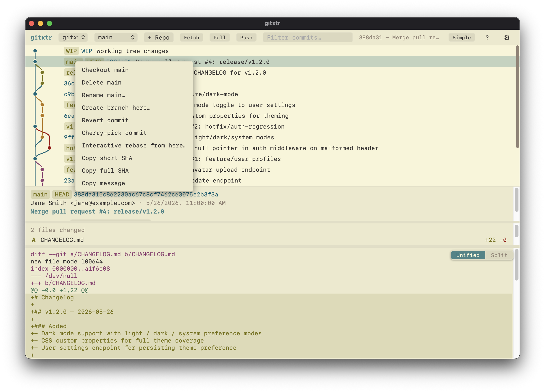Open help with the question mark

487,38
